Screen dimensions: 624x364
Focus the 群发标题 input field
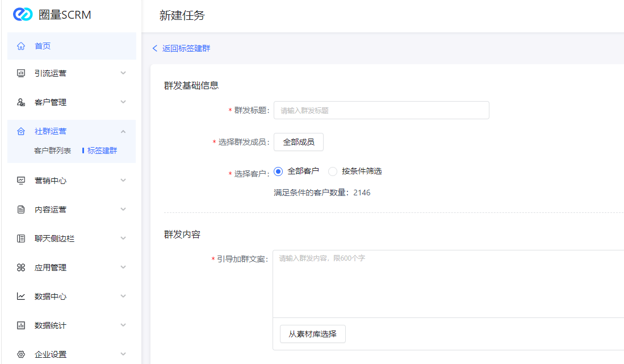click(381, 110)
